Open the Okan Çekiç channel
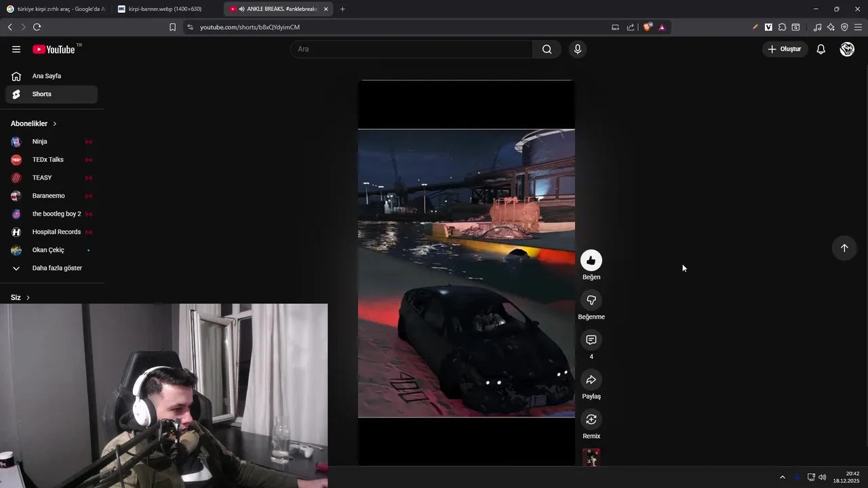 tap(52, 250)
